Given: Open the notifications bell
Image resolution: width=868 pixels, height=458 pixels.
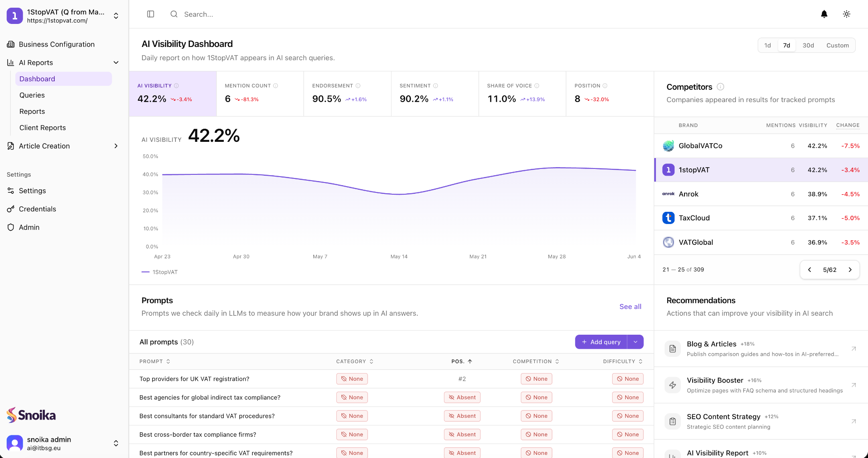Looking at the screenshot, I should click(x=824, y=14).
